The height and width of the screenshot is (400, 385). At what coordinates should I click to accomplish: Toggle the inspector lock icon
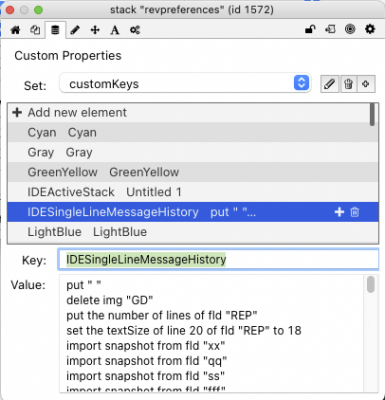tap(310, 30)
